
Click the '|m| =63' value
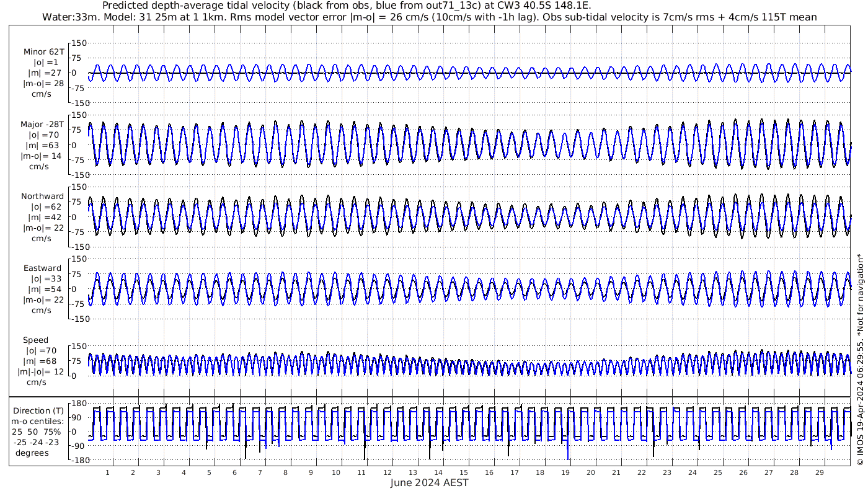(x=45, y=146)
